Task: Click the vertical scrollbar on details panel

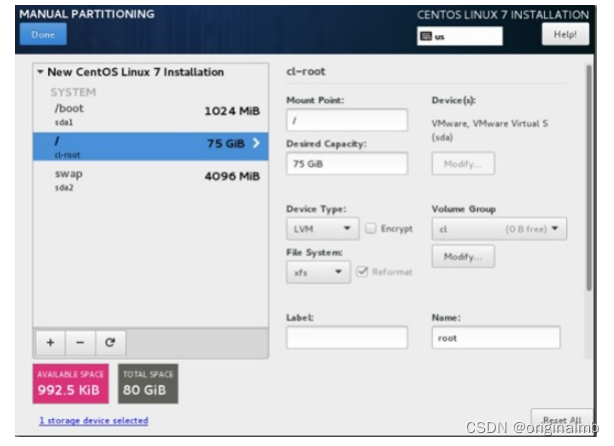Action: [x=589, y=178]
